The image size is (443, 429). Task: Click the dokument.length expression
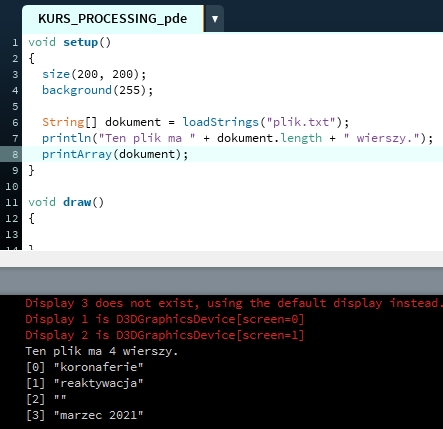pyautogui.click(x=270, y=138)
